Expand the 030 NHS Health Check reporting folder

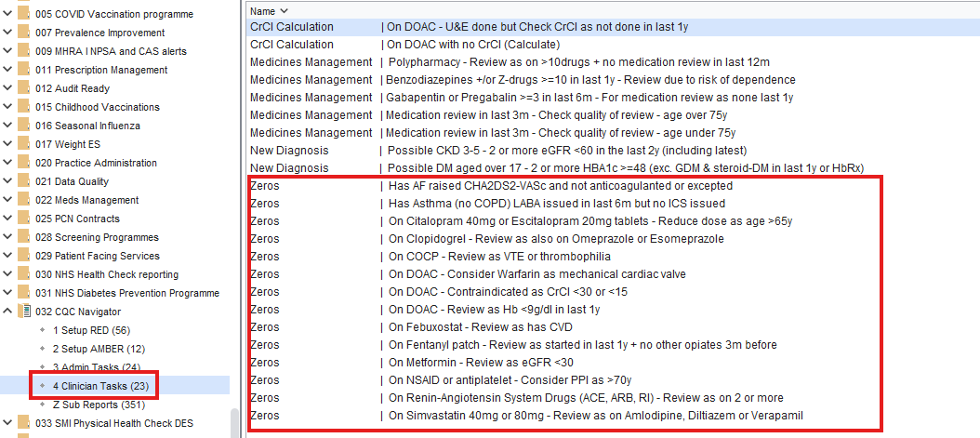[7, 274]
